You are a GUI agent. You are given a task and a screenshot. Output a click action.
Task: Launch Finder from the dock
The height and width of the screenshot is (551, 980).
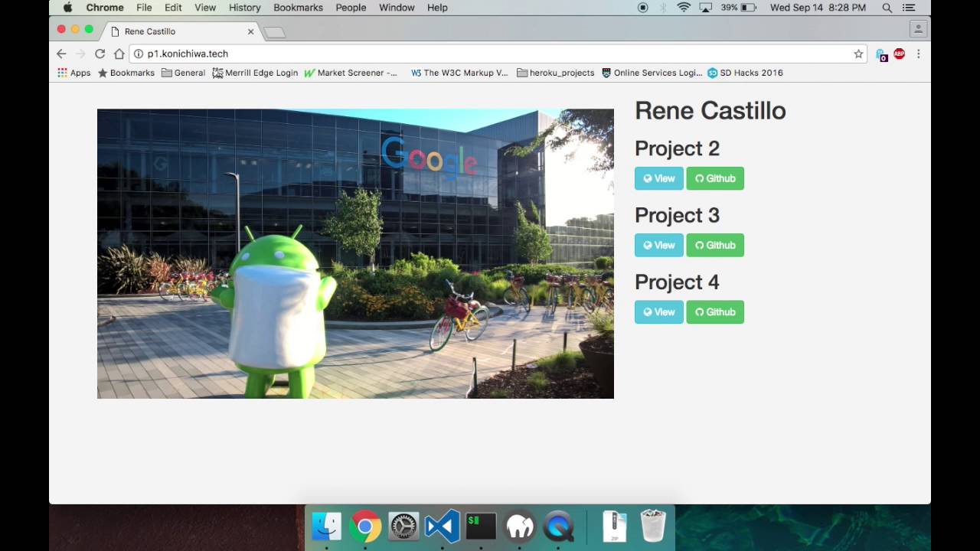[x=327, y=527]
